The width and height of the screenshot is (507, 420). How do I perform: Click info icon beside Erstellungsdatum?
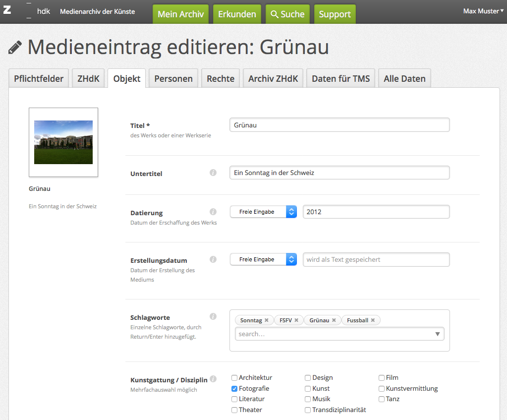(213, 259)
